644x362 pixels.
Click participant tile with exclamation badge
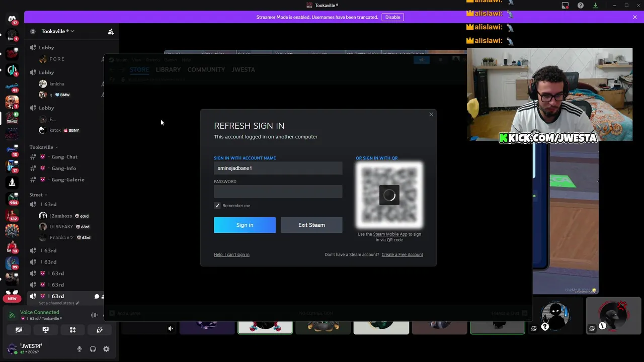(614, 316)
